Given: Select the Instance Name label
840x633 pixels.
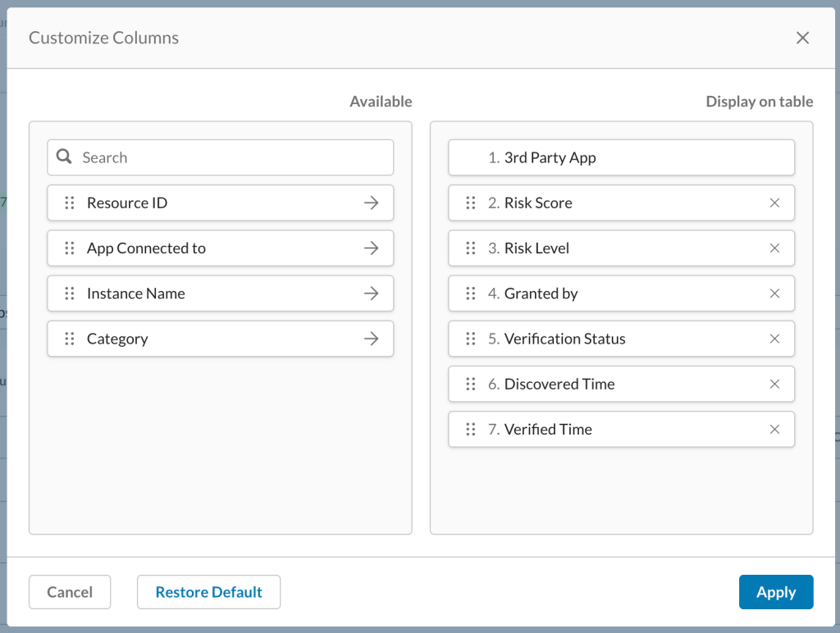Looking at the screenshot, I should tap(136, 294).
